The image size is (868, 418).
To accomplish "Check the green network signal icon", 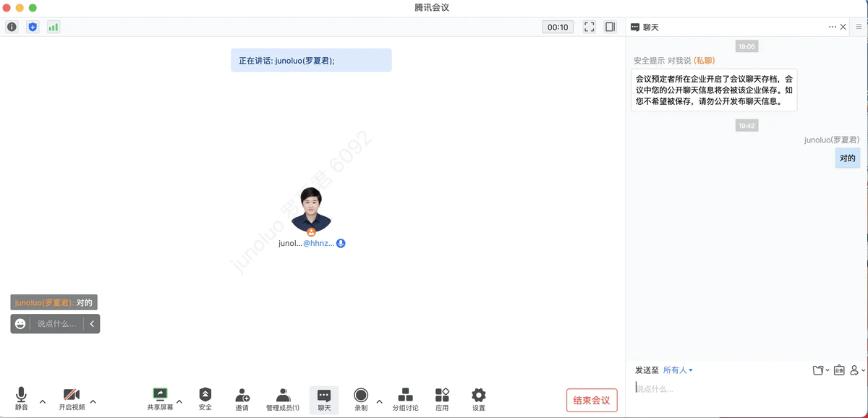I will point(54,27).
